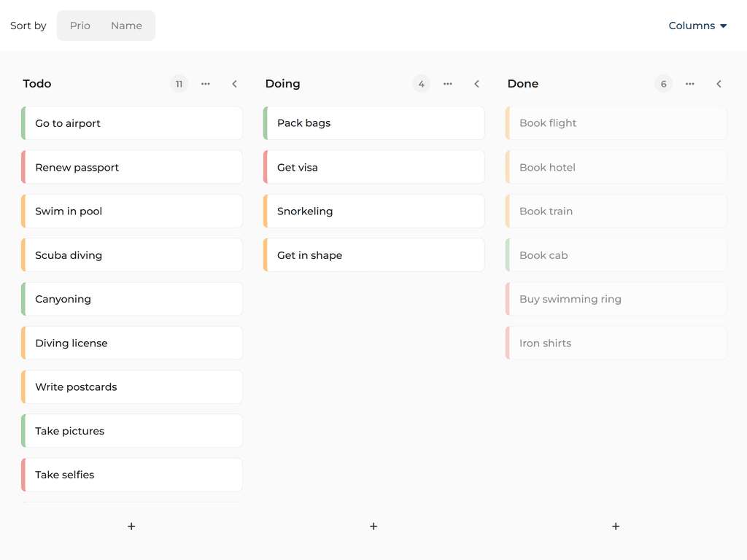Select the completed Book flight card
747x560 pixels.
click(616, 123)
